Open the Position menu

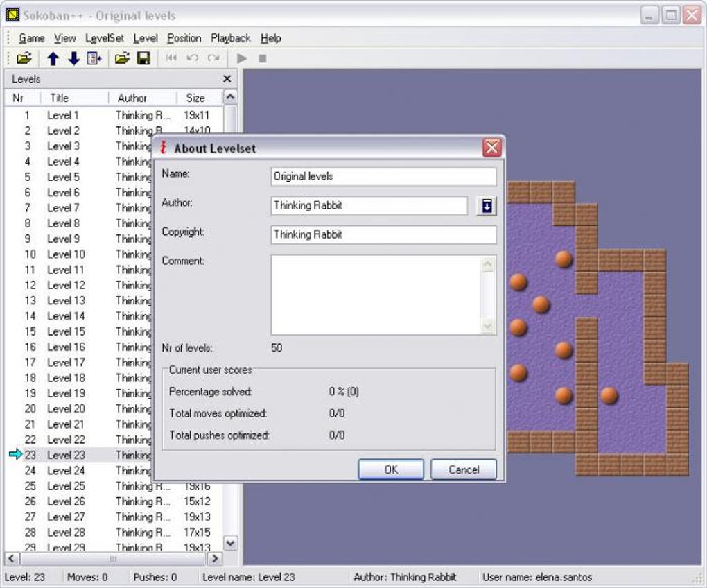(x=184, y=38)
